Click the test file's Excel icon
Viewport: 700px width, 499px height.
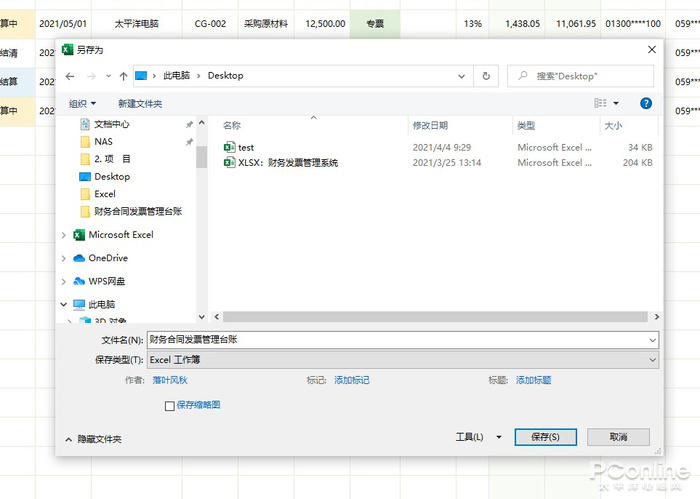(x=229, y=147)
